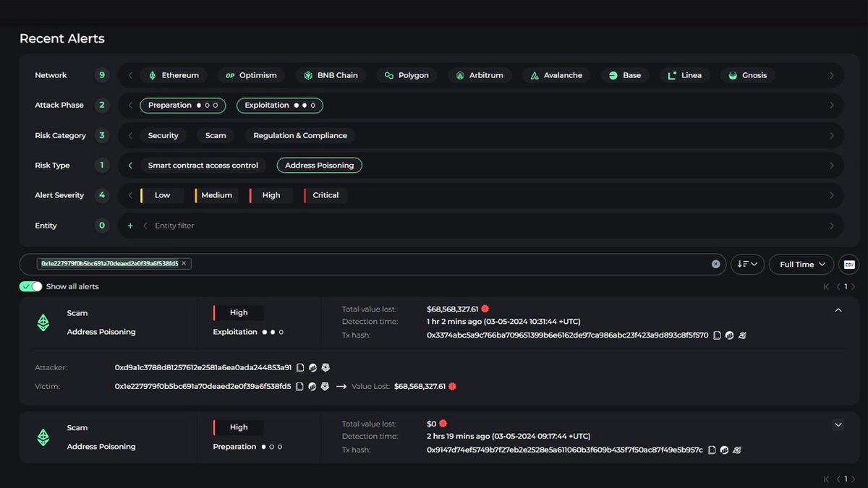This screenshot has width=868, height=488.
Task: Deselect the Address Poisoning risk type
Action: [x=319, y=166]
